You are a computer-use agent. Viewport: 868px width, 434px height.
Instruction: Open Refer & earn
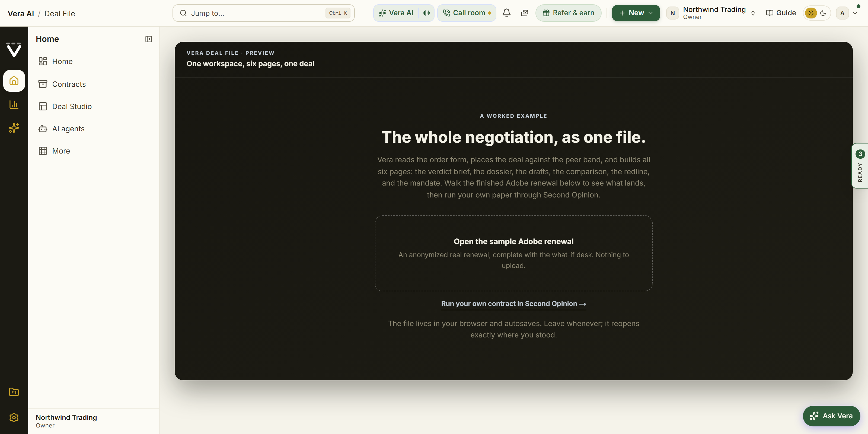pos(569,13)
